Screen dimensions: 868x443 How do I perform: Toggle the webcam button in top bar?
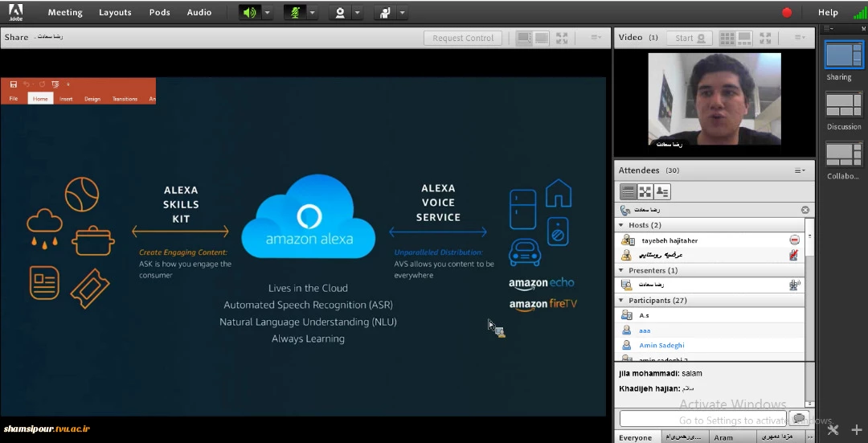click(340, 12)
